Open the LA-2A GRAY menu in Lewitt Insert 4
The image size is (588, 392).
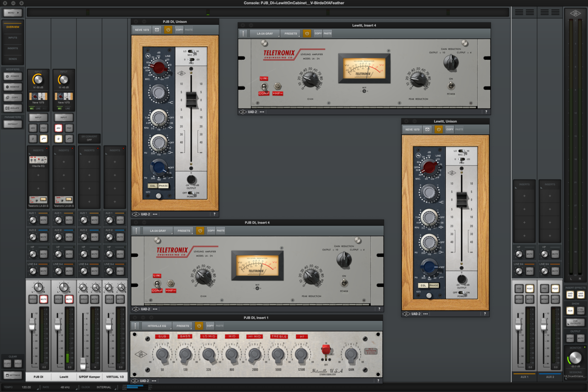[x=265, y=34]
